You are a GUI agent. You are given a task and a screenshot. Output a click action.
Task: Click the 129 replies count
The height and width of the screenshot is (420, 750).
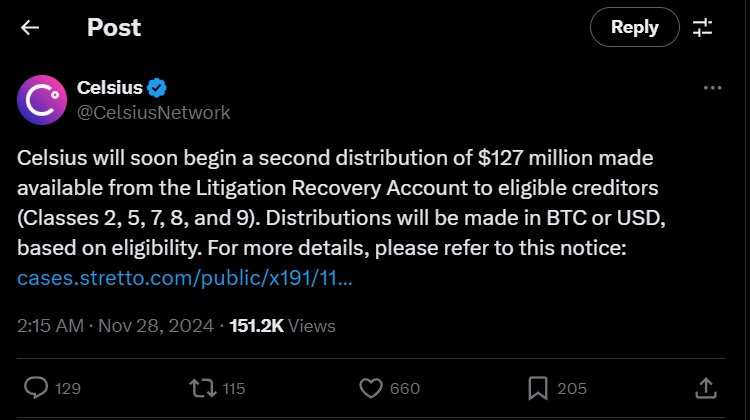coord(68,388)
